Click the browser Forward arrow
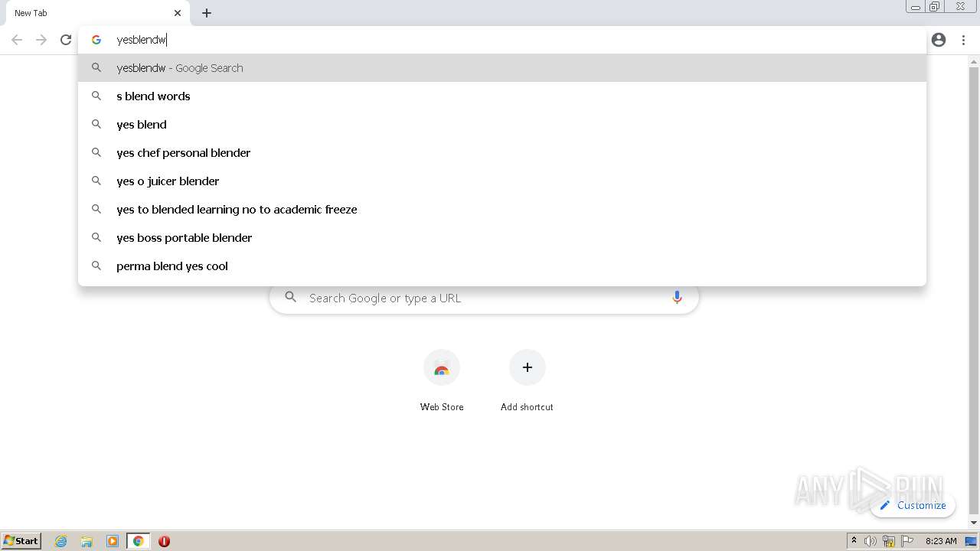980x551 pixels. (x=41, y=40)
